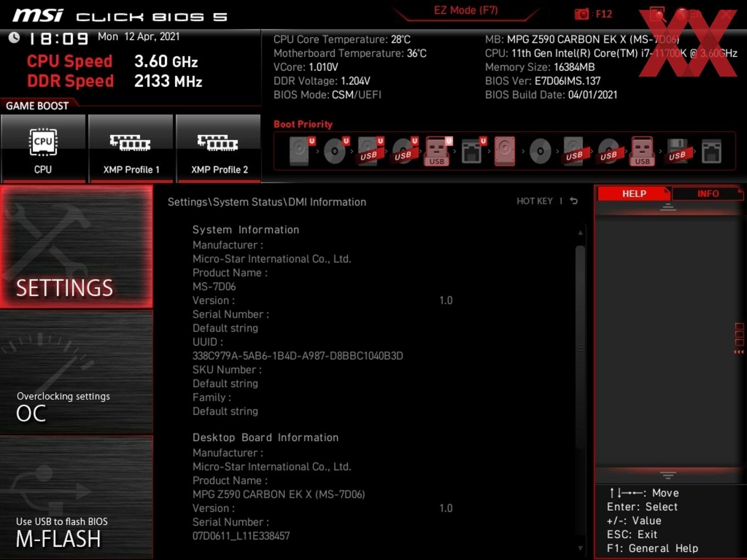Select legacy USB key boot icon
The height and width of the screenshot is (560, 747).
pos(643,151)
